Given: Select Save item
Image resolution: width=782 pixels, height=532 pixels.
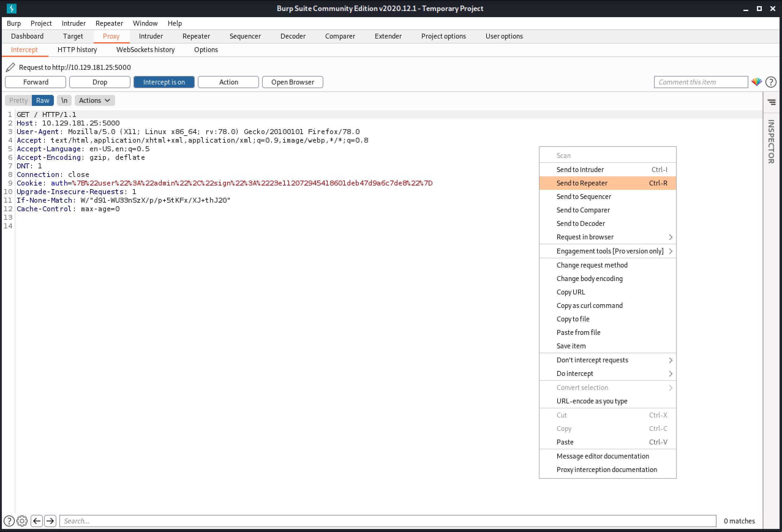Looking at the screenshot, I should [x=607, y=346].
